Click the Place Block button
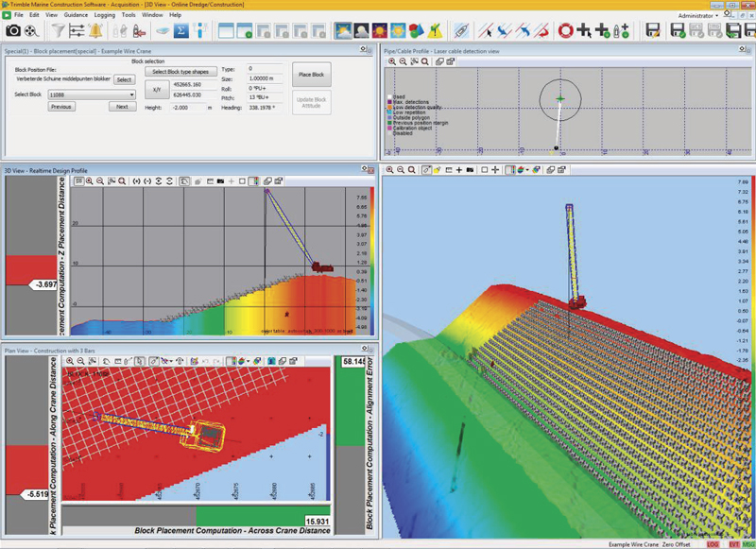The height and width of the screenshot is (549, 756). [312, 75]
